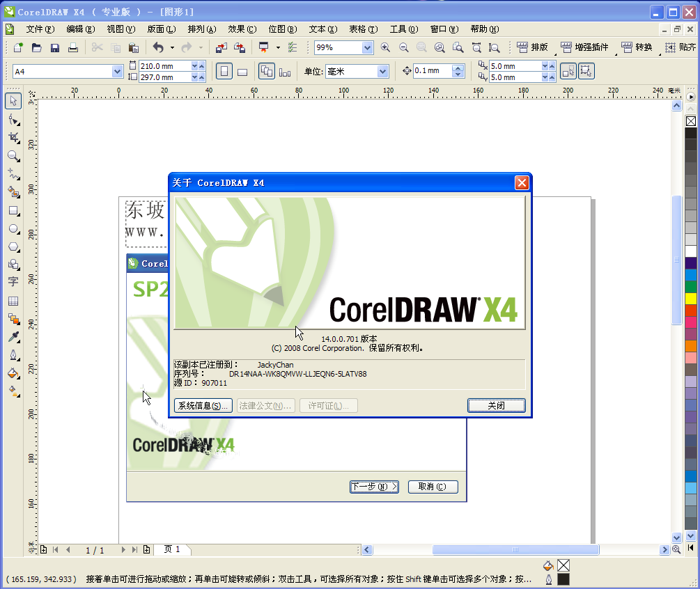Select the Crop tool

13,137
